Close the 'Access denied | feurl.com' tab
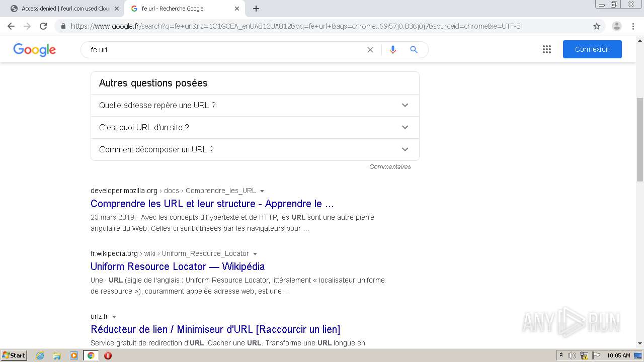 click(116, 9)
